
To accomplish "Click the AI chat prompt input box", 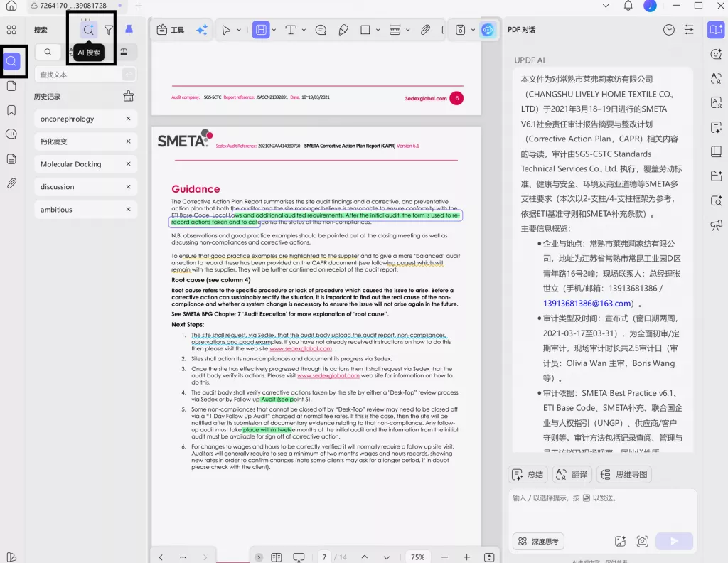I will [x=603, y=509].
